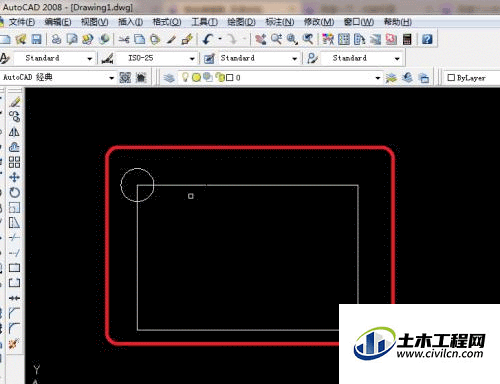This screenshot has width=500, height=384.
Task: Open the 视图(V) menu
Action: 94,22
